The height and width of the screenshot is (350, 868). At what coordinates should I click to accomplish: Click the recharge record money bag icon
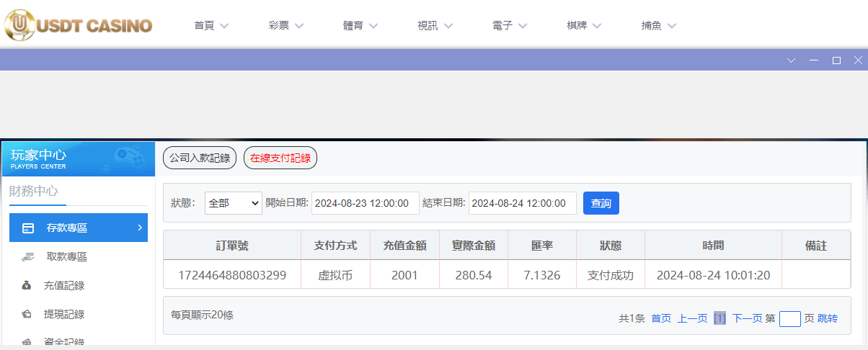click(27, 286)
